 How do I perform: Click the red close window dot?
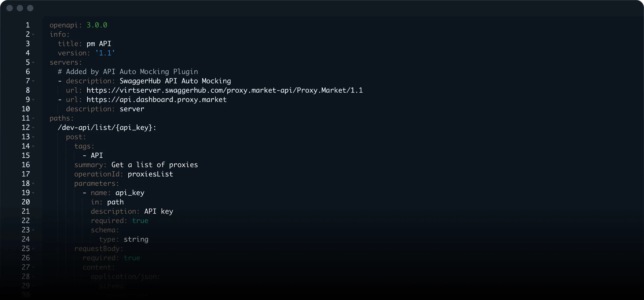[10, 8]
